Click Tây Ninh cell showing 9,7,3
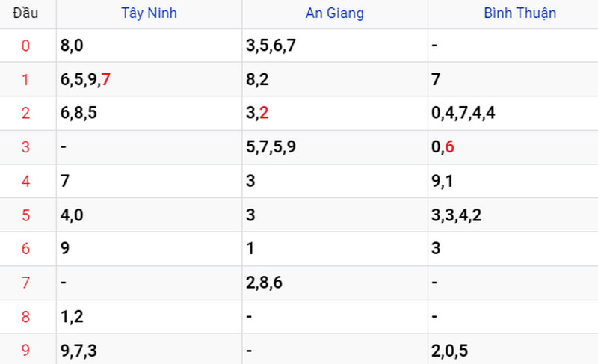 (78, 350)
